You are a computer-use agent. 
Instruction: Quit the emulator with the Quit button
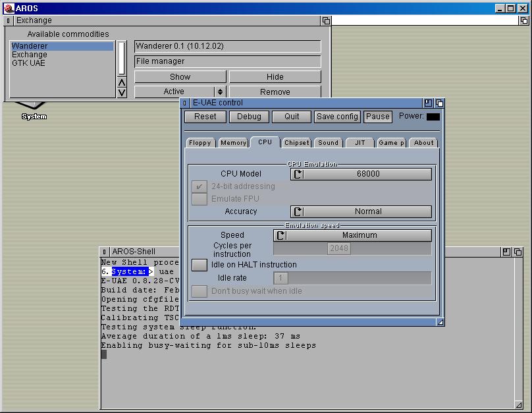292,117
